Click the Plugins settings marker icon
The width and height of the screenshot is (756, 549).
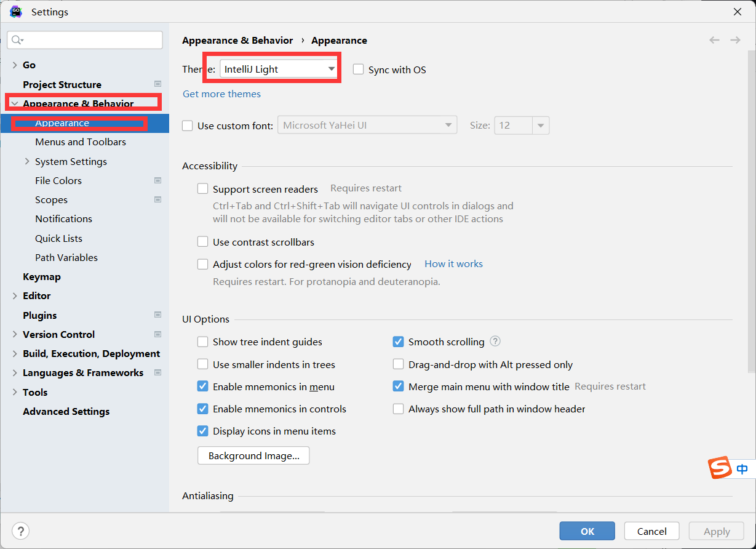(x=157, y=315)
